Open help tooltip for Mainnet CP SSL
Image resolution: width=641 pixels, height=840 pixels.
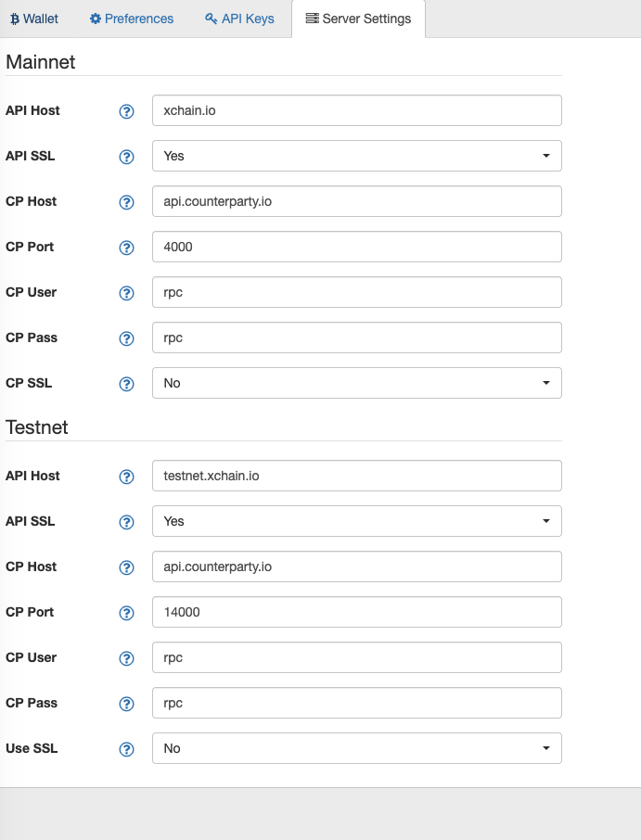click(126, 384)
